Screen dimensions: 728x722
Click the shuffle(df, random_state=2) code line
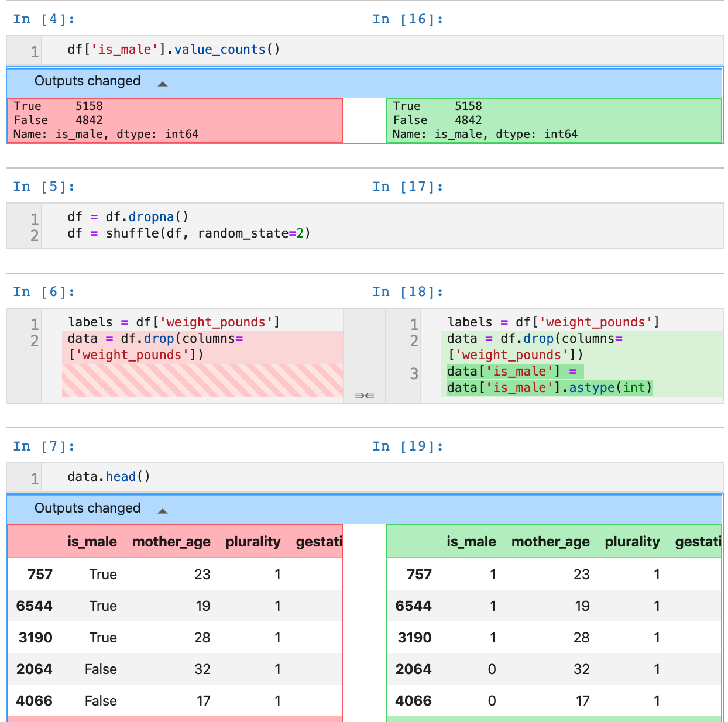point(199,233)
